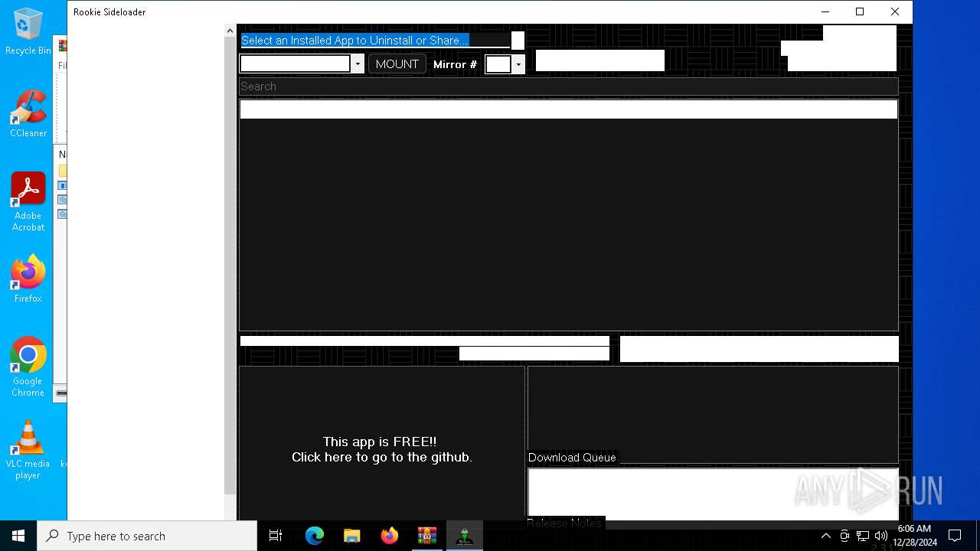Show hidden system tray icons

point(825,536)
